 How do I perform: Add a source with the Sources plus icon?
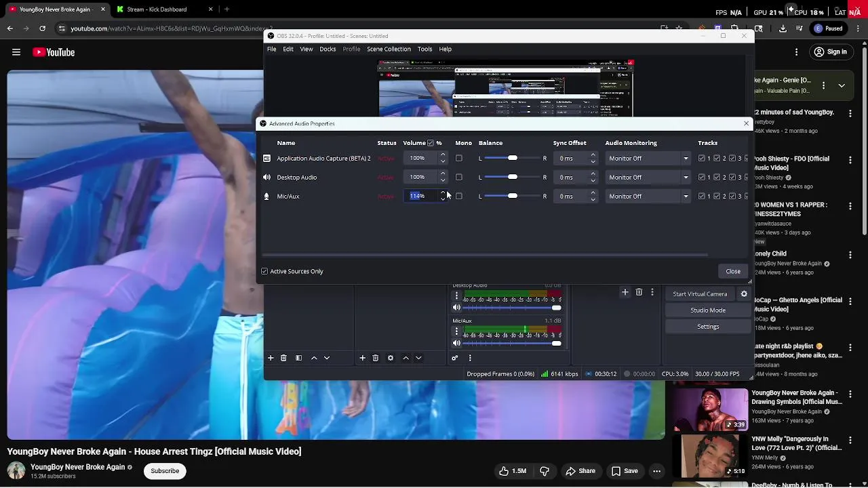362,358
